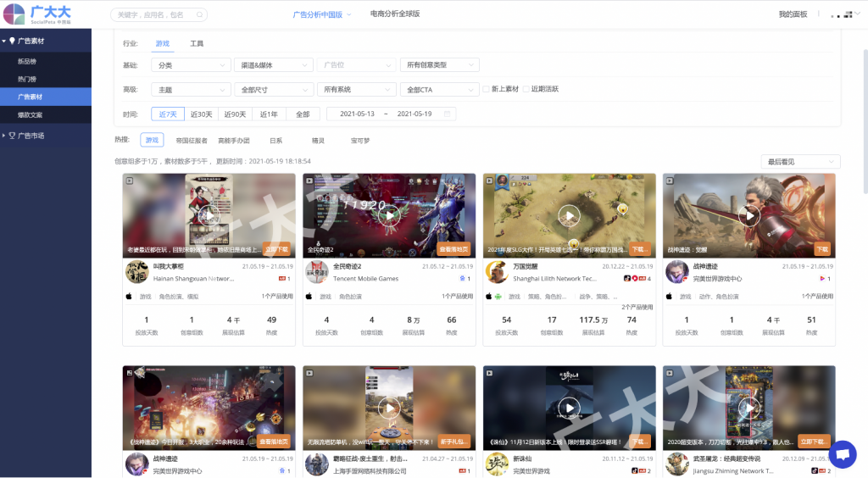868x478 pixels.
Task: Play the 武圣屠龙 video ad
Action: coord(749,408)
